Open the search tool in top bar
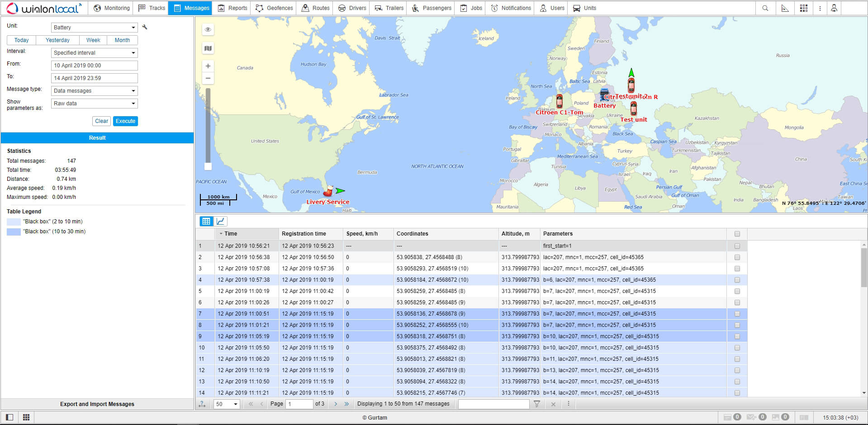The image size is (868, 425). [x=765, y=8]
